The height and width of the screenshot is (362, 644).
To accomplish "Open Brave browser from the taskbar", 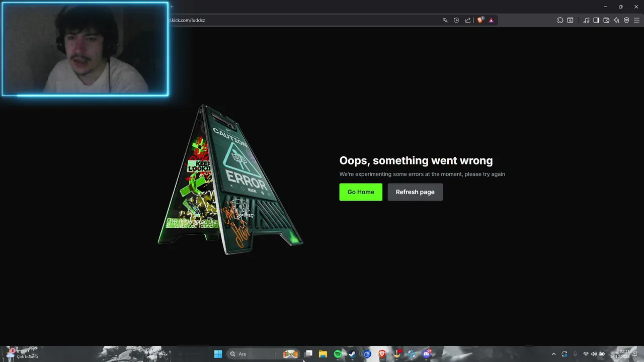I will click(382, 354).
